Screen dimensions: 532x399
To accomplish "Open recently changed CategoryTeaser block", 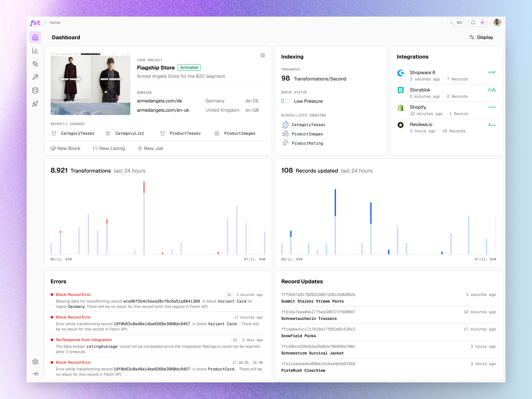I will click(x=73, y=133).
